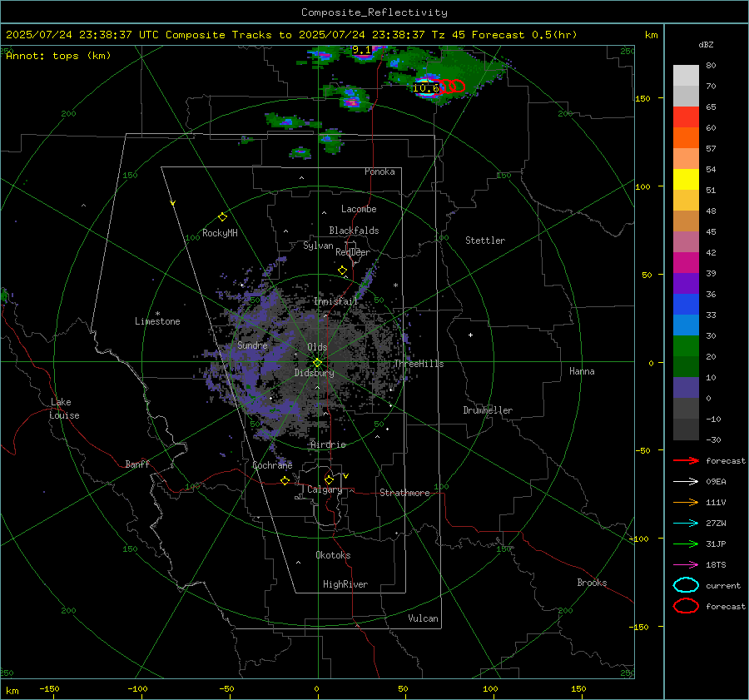Image resolution: width=749 pixels, height=700 pixels.
Task: Click the Cochrane town label
Action: (x=272, y=465)
